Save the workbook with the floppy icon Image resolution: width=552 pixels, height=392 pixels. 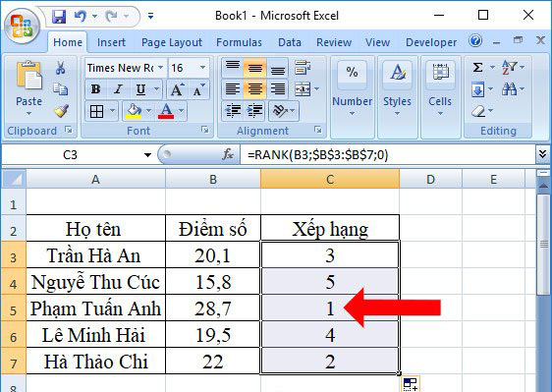(59, 16)
